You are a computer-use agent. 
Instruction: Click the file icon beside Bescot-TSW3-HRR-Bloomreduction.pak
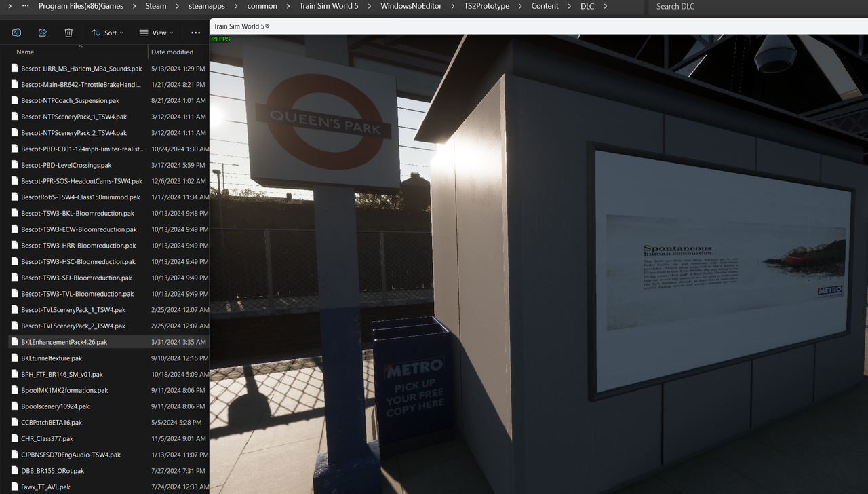(15, 246)
